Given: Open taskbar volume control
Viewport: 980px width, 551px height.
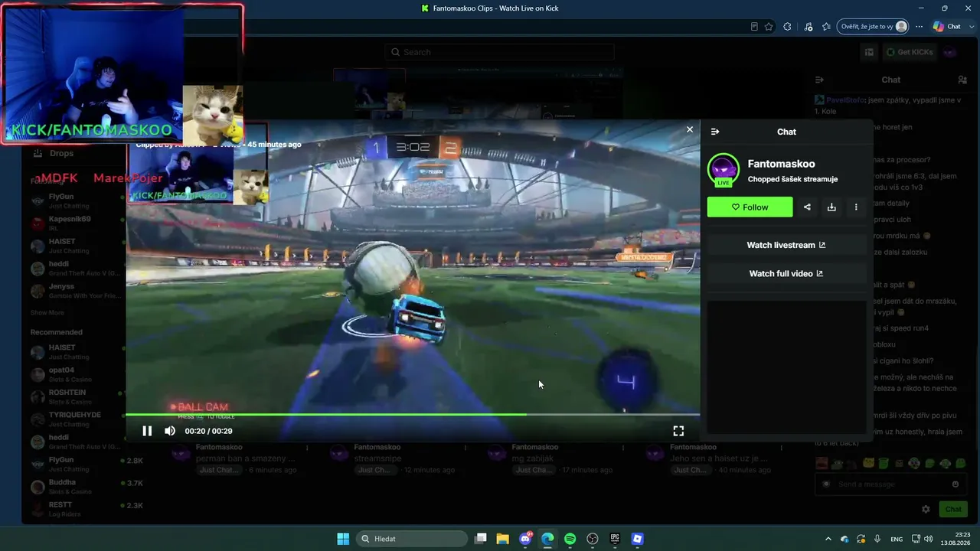Looking at the screenshot, I should [929, 539].
